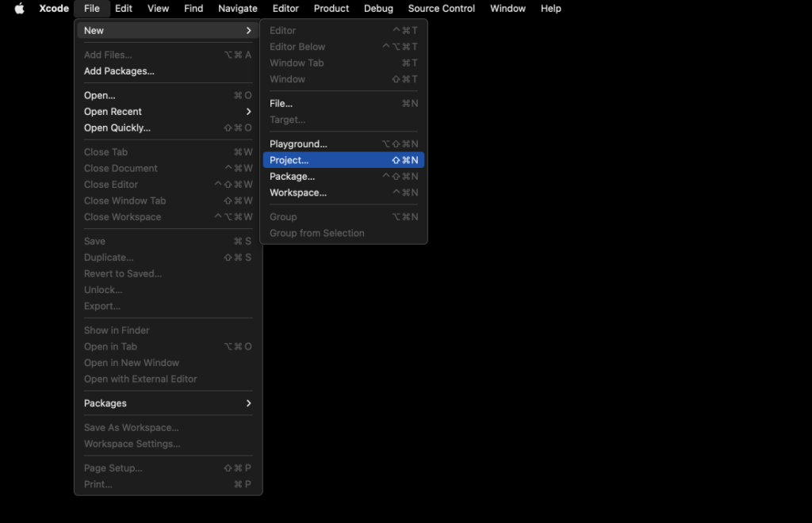This screenshot has width=812, height=523.
Task: Expand the Packages submenu
Action: tap(168, 403)
